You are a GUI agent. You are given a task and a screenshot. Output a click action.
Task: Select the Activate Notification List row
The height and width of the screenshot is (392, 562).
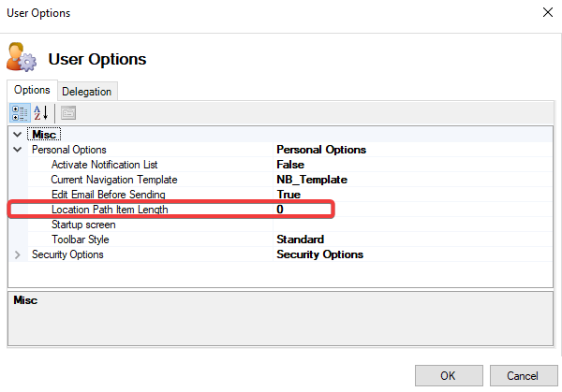pos(104,165)
